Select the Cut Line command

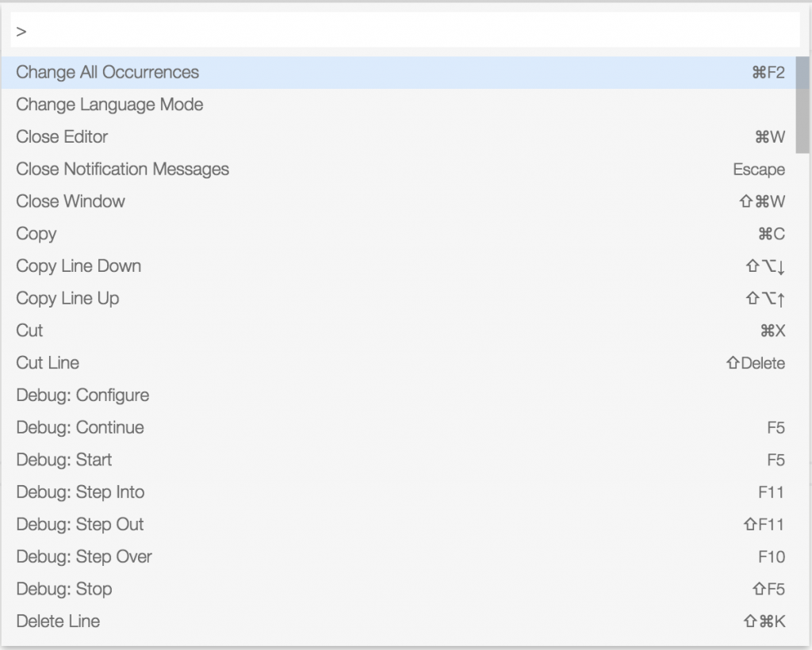(48, 363)
